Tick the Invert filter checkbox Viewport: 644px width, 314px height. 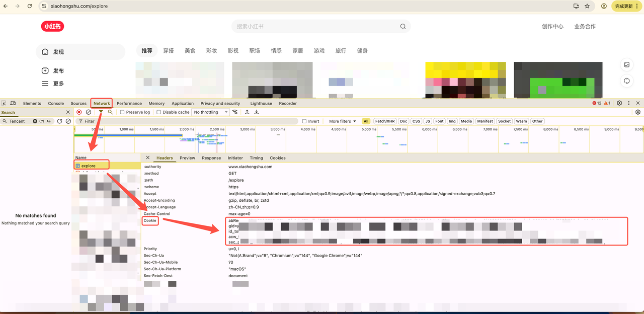304,121
